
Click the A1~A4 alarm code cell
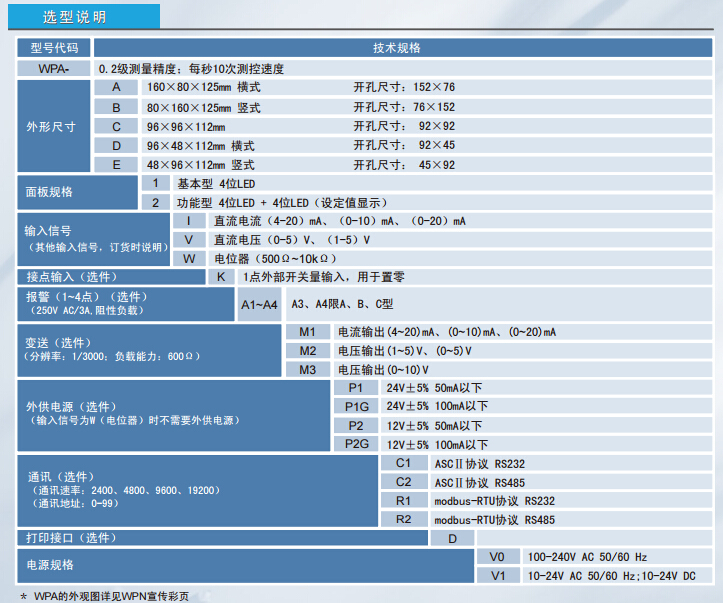[259, 304]
